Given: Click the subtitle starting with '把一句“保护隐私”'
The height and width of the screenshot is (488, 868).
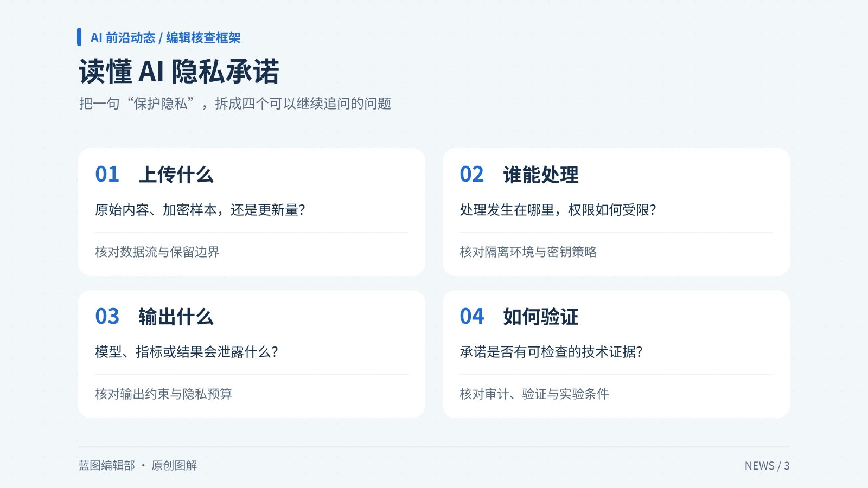Looking at the screenshot, I should (x=235, y=104).
